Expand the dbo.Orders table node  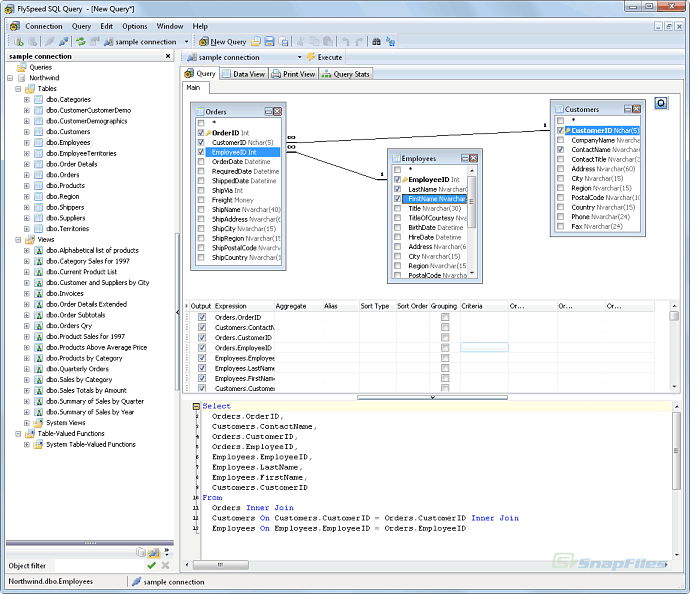(27, 175)
